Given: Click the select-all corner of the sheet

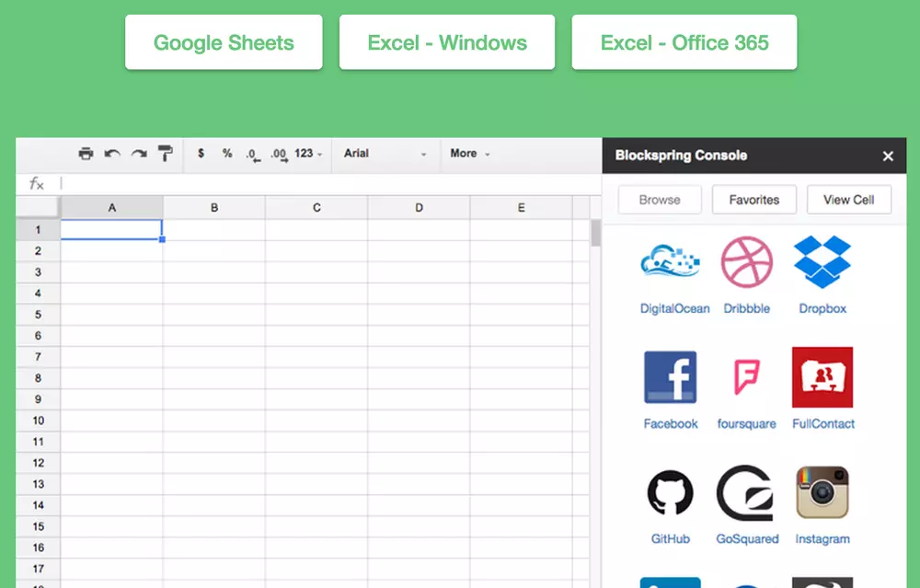Looking at the screenshot, I should coord(38,208).
